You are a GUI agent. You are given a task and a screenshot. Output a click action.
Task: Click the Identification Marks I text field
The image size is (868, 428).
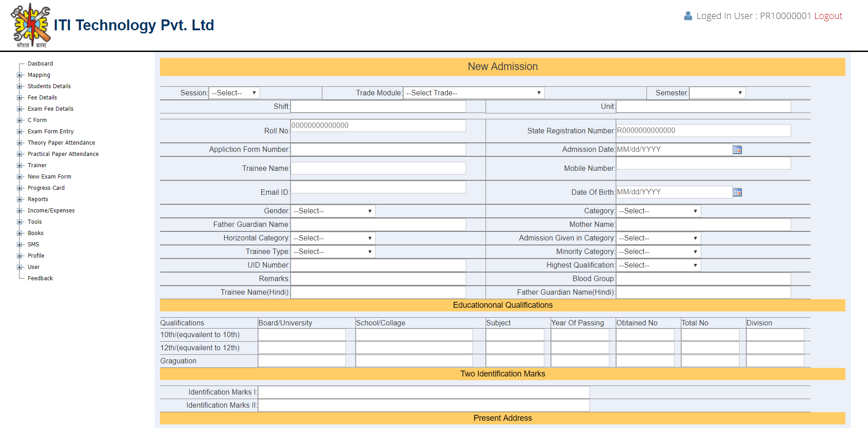click(424, 392)
